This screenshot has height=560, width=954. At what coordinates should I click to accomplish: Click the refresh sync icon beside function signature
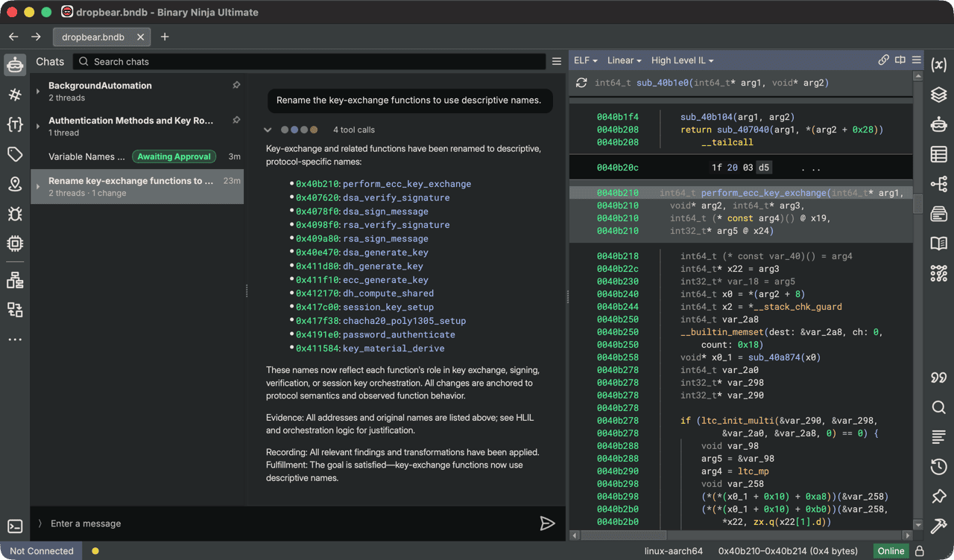click(581, 83)
